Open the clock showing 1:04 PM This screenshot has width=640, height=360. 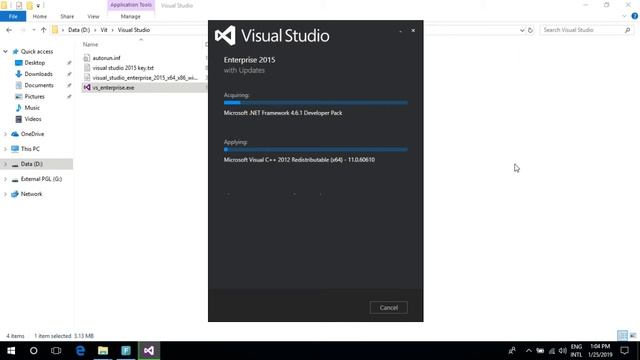(x=600, y=351)
